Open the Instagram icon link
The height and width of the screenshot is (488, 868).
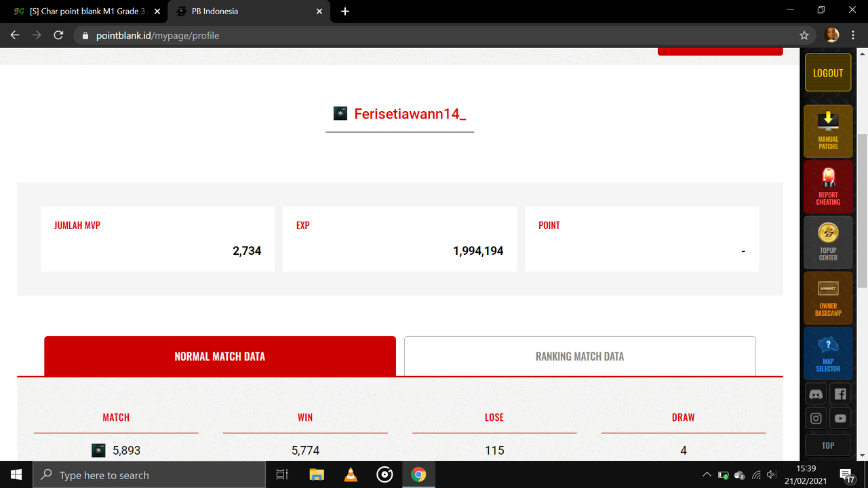[816, 418]
